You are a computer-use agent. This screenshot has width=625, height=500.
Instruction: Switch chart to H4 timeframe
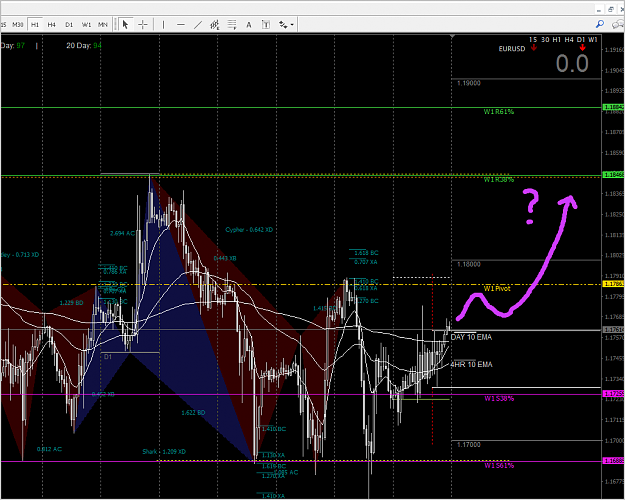tap(52, 25)
